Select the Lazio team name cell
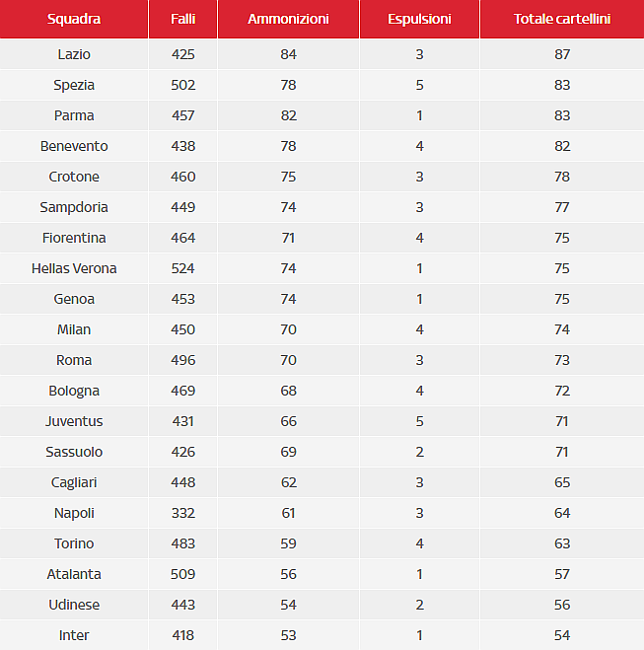Viewport: 644px width, 650px height. (x=74, y=54)
